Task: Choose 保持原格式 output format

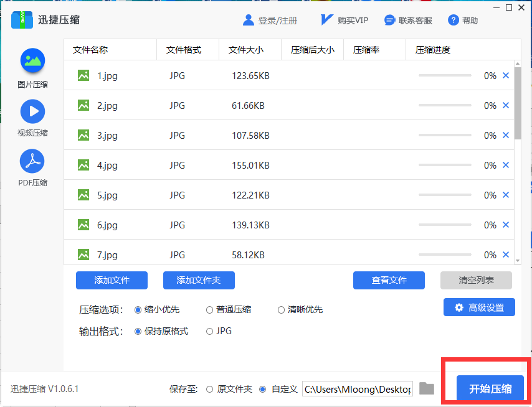Action: point(138,332)
